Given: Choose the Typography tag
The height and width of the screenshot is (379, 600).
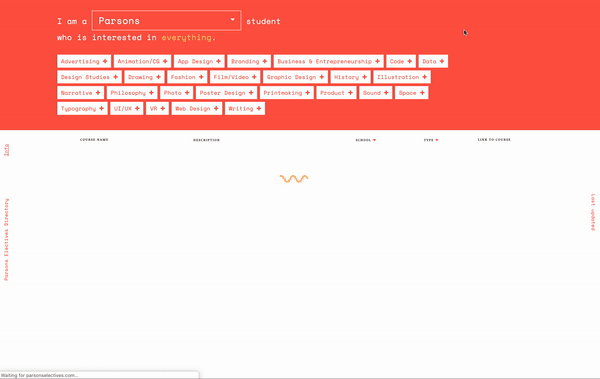Looking at the screenshot, I should point(82,108).
